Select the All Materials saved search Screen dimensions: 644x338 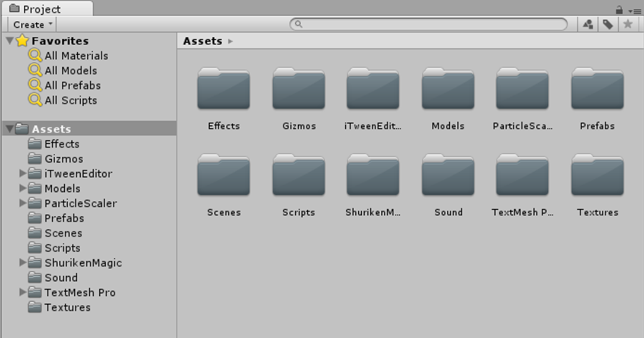tap(75, 56)
